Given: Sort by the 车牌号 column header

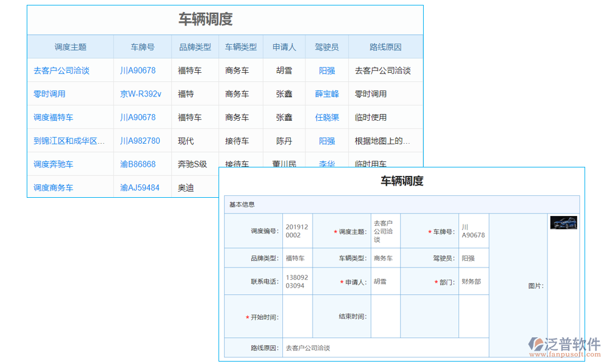Looking at the screenshot, I should click(143, 47).
